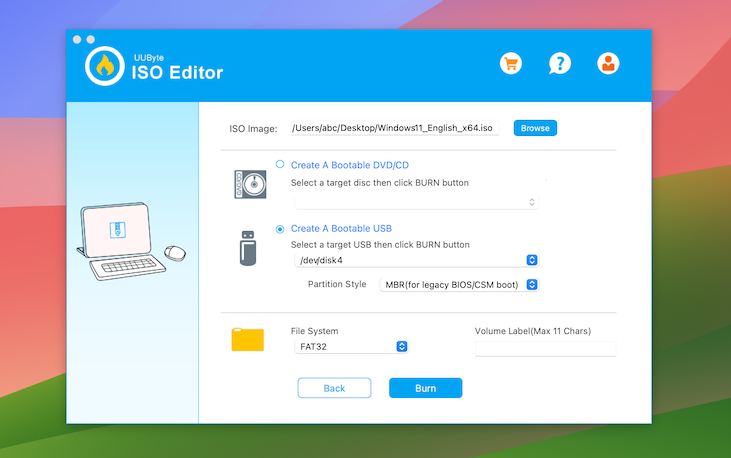Click 'Select a target disc then click BURN button'
The height and width of the screenshot is (458, 731).
(x=380, y=183)
